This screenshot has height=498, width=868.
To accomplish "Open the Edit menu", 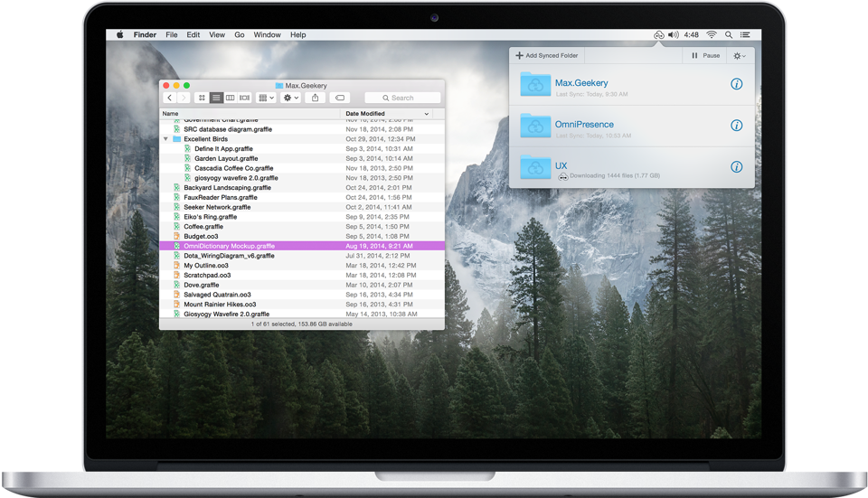I will coord(193,35).
